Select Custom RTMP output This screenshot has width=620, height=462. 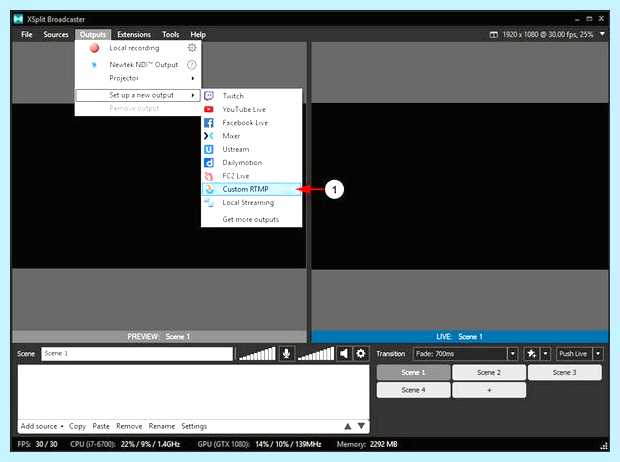tap(251, 189)
